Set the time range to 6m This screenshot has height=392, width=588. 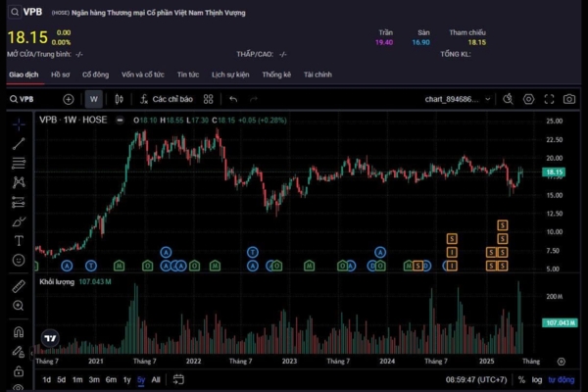coord(111,380)
